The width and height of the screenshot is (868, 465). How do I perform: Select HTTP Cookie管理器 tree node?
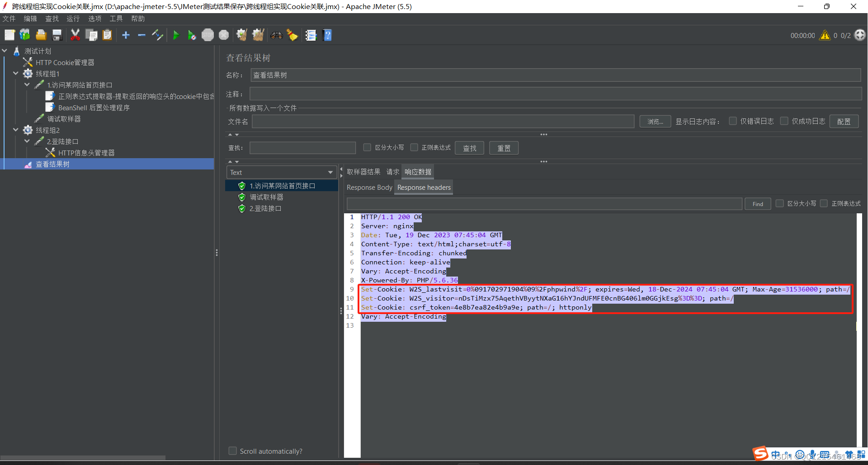pyautogui.click(x=65, y=62)
